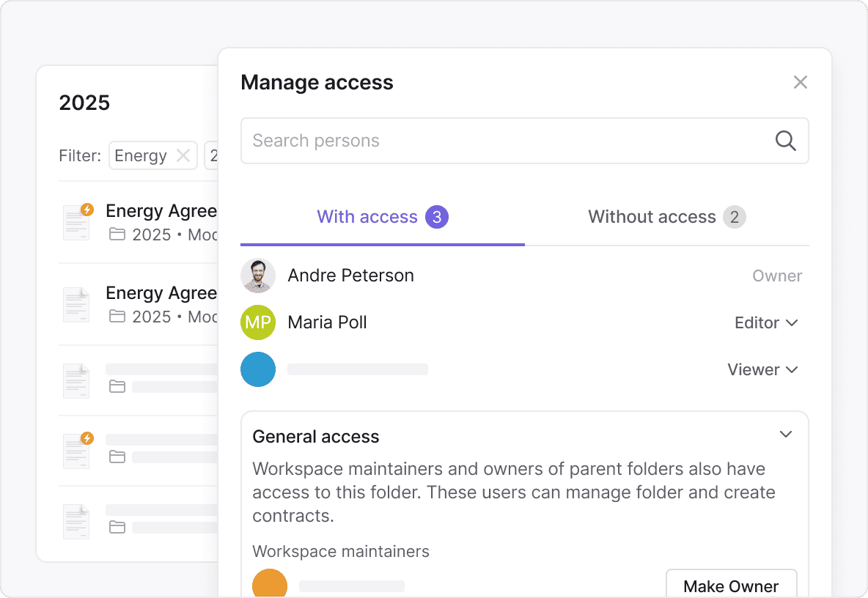Image resolution: width=868 pixels, height=598 pixels.
Task: Click the Andre Peterson name entry
Action: [x=350, y=276]
